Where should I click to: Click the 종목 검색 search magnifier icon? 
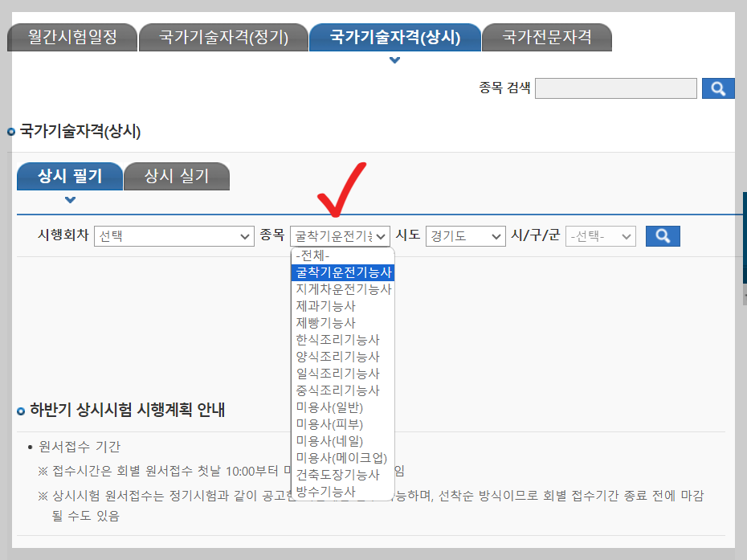pyautogui.click(x=717, y=88)
